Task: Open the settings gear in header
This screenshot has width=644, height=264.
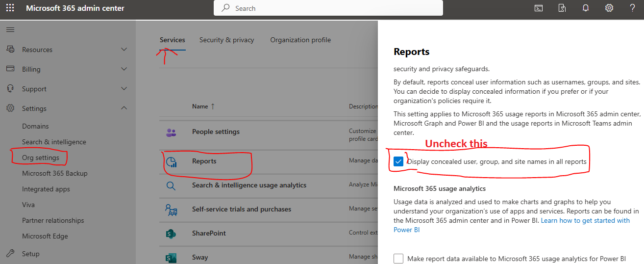Action: (x=609, y=8)
